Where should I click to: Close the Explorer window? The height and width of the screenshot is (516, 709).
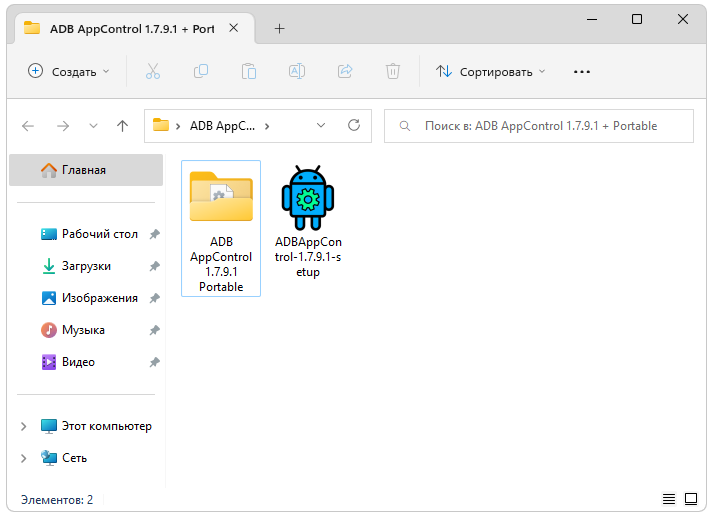(x=683, y=19)
